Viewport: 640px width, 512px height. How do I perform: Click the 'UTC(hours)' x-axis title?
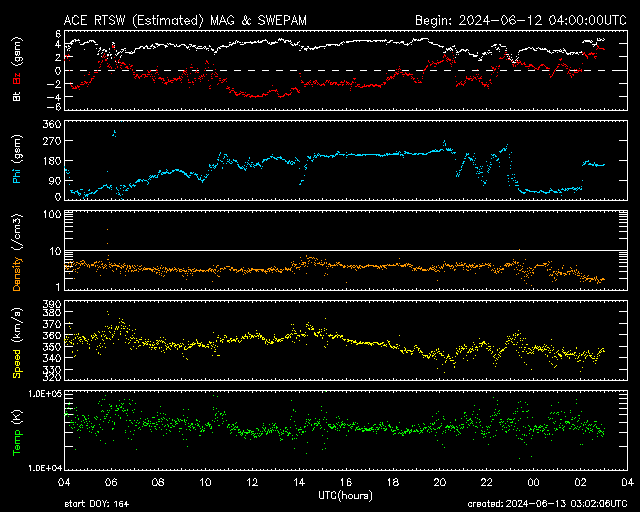point(345,496)
